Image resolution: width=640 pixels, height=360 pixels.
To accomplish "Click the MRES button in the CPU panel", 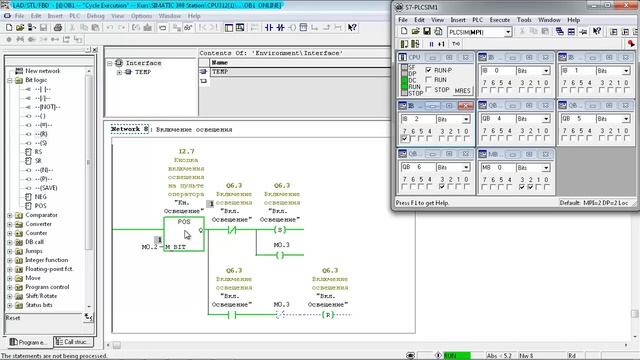I will 462,91.
